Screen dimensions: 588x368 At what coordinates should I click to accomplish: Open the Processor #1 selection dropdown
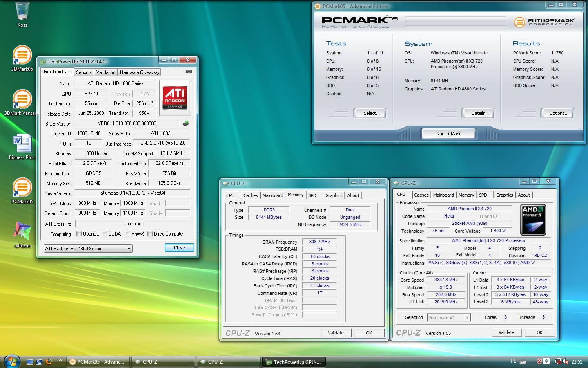coord(449,317)
